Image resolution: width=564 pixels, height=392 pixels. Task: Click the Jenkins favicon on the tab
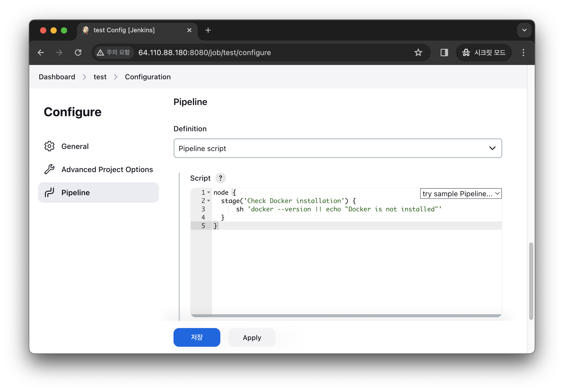point(86,30)
